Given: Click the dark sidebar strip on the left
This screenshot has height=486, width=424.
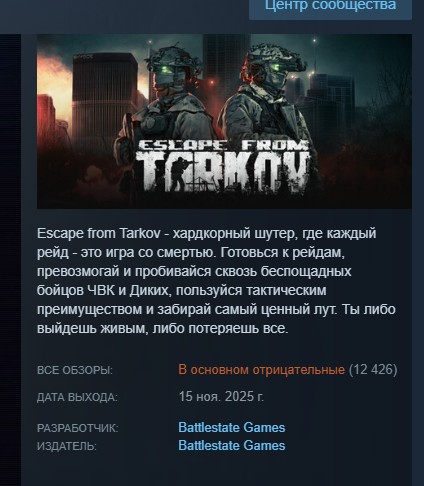Looking at the screenshot, I should (x=10, y=260).
